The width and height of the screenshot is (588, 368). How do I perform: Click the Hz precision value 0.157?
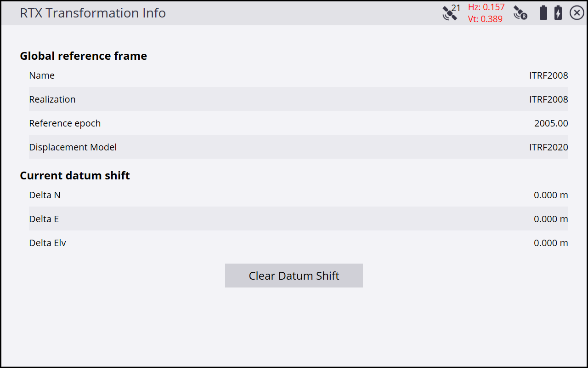[x=486, y=7]
